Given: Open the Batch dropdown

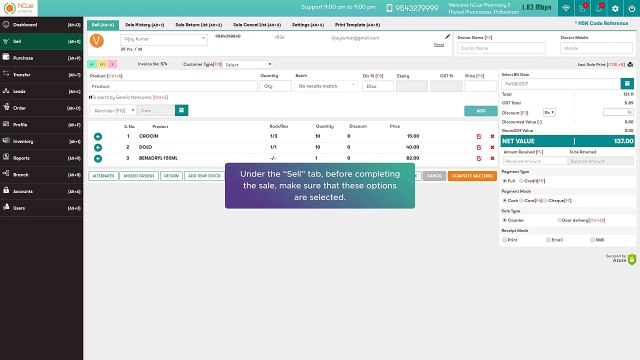Looking at the screenshot, I should (326, 86).
